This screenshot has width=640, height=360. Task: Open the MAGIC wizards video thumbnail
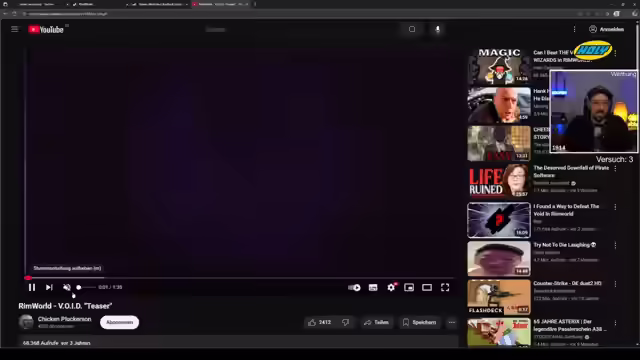(499, 66)
